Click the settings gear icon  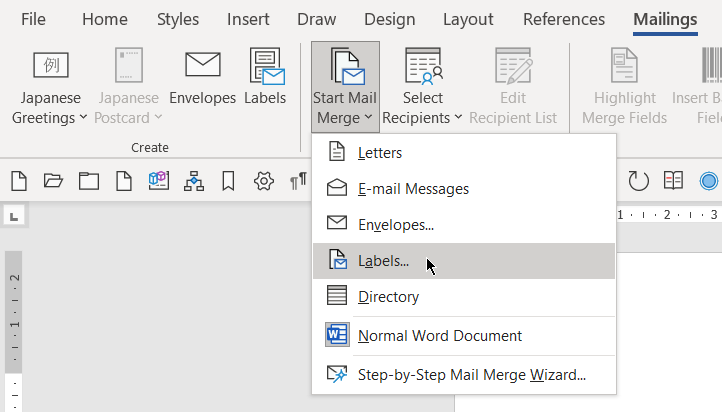(x=264, y=181)
